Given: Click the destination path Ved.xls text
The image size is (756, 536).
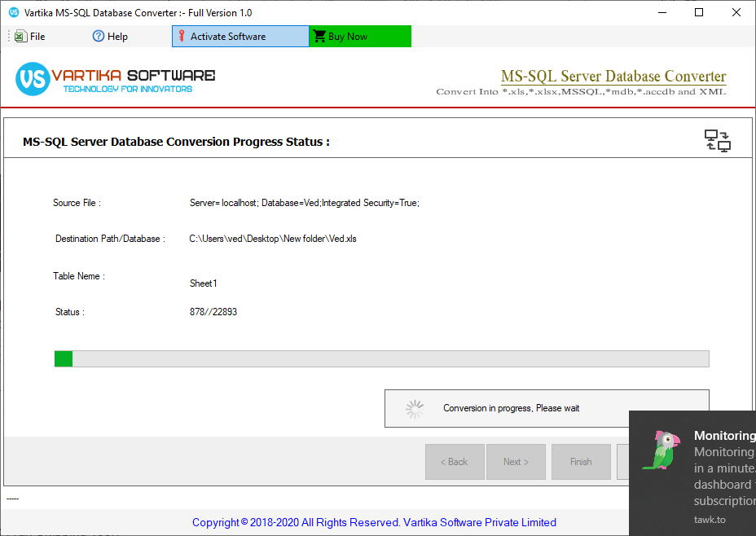Looking at the screenshot, I should tap(273, 239).
